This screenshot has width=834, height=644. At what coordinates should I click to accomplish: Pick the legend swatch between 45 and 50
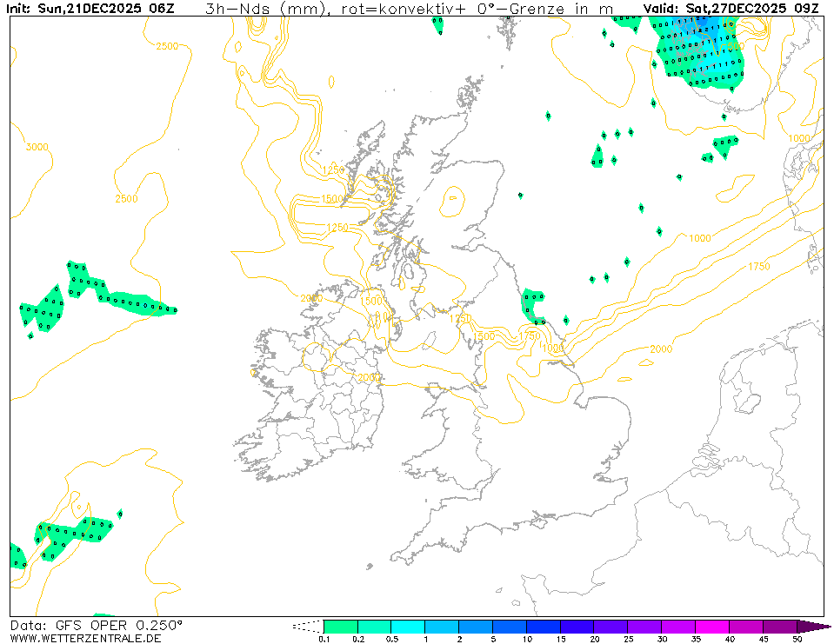pyautogui.click(x=780, y=627)
